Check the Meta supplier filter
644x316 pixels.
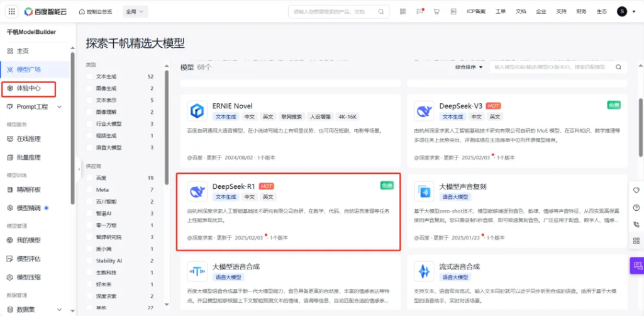[x=89, y=190]
